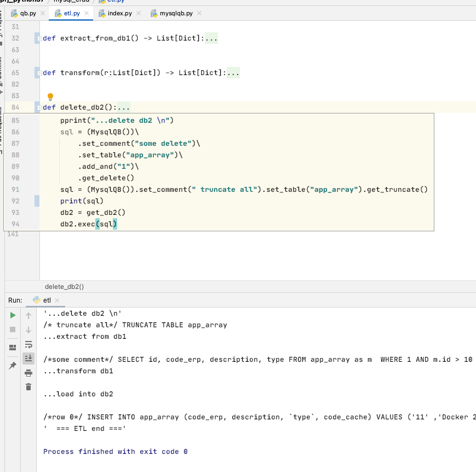Clear console output with the trash icon
This screenshot has width=476, height=472.
pyautogui.click(x=28, y=386)
